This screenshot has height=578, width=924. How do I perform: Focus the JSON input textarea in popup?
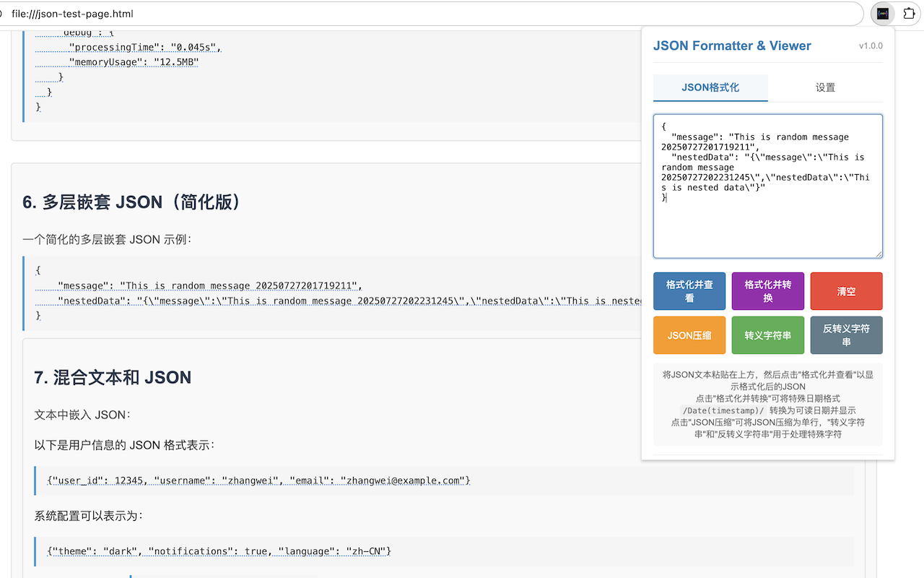[768, 186]
